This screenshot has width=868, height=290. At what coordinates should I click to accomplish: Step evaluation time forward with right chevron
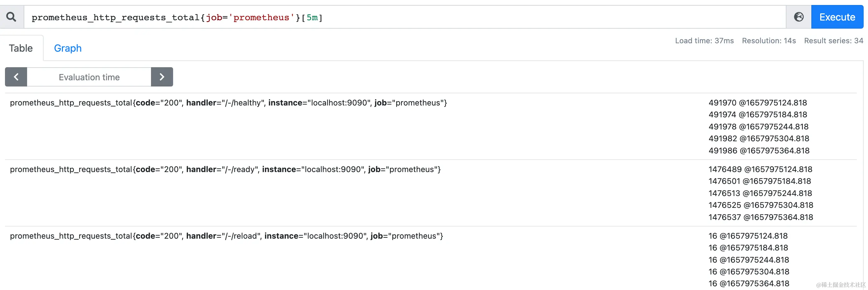pos(162,77)
